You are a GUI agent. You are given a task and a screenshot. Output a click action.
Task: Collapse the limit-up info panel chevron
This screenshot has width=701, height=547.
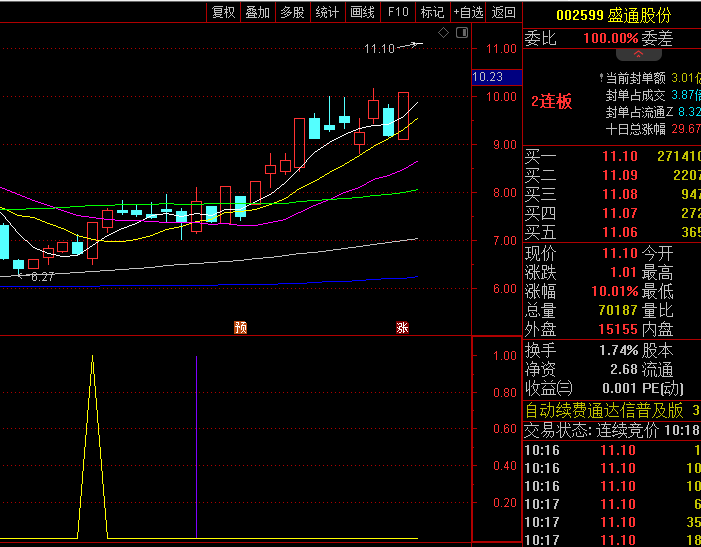click(x=638, y=55)
